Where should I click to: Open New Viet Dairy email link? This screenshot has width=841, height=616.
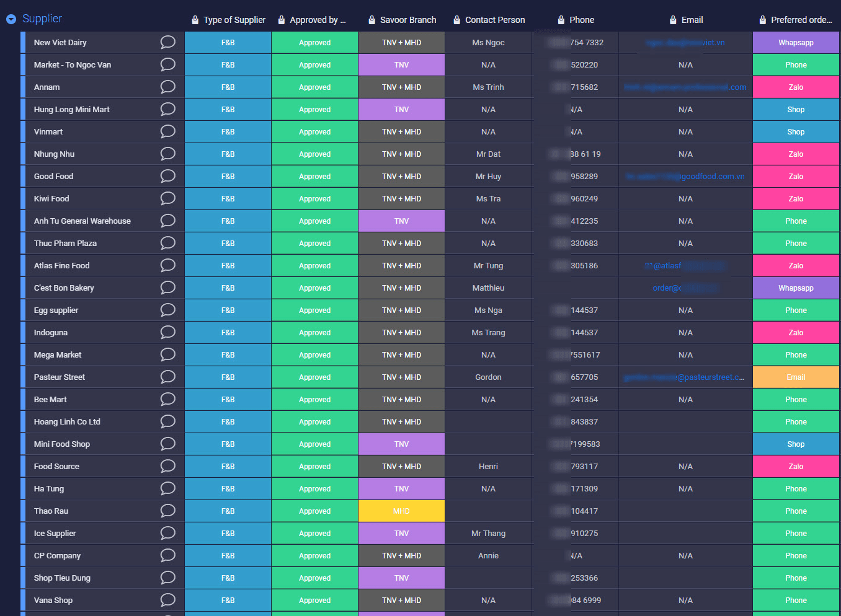[x=685, y=43]
